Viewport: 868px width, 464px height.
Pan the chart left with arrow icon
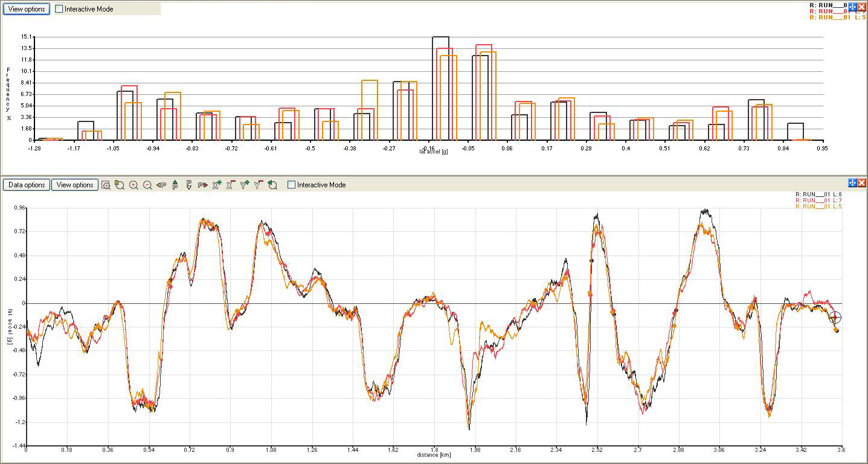[161, 185]
